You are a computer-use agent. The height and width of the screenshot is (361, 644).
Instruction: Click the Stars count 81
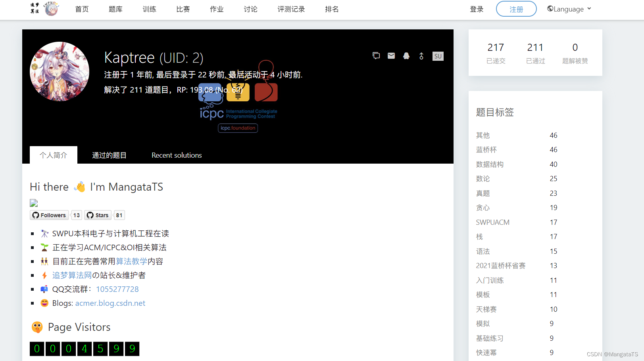point(119,215)
